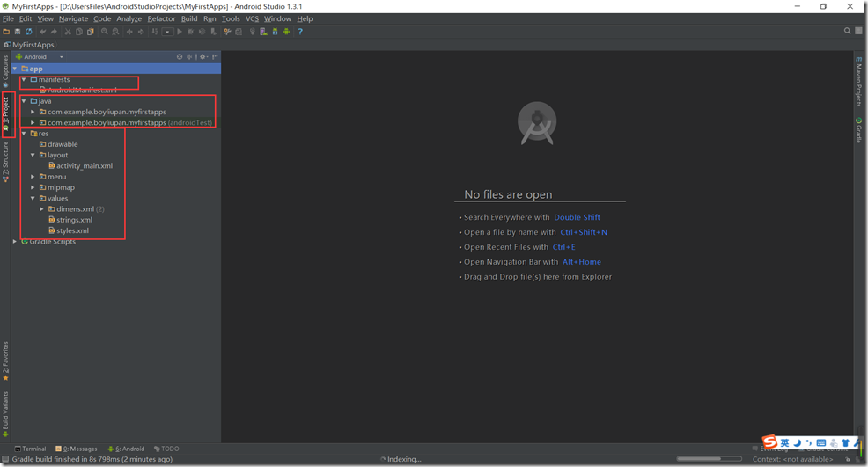Toggle the Build Variants side panel
The height and width of the screenshot is (467, 868).
tap(5, 413)
